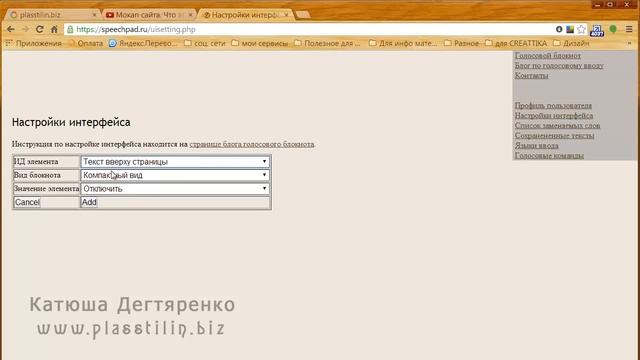This screenshot has height=360, width=640.
Task: Close the plasstilin.biz tab
Action: click(94, 15)
